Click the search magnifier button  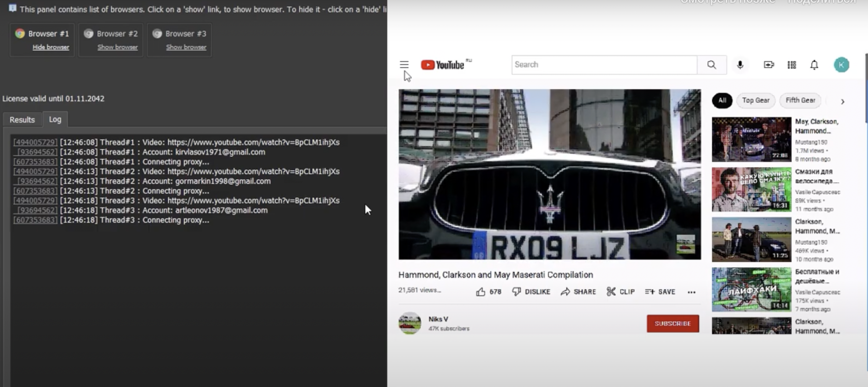click(711, 65)
